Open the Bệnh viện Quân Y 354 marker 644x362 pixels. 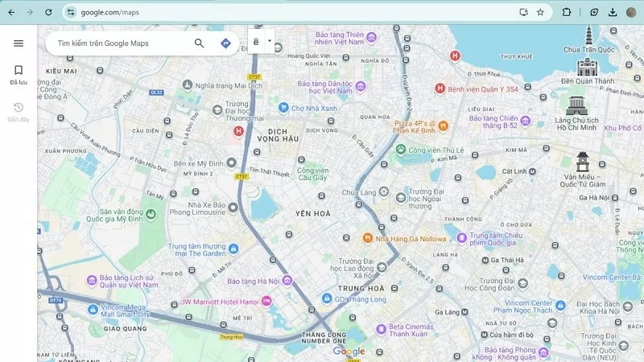click(x=440, y=88)
